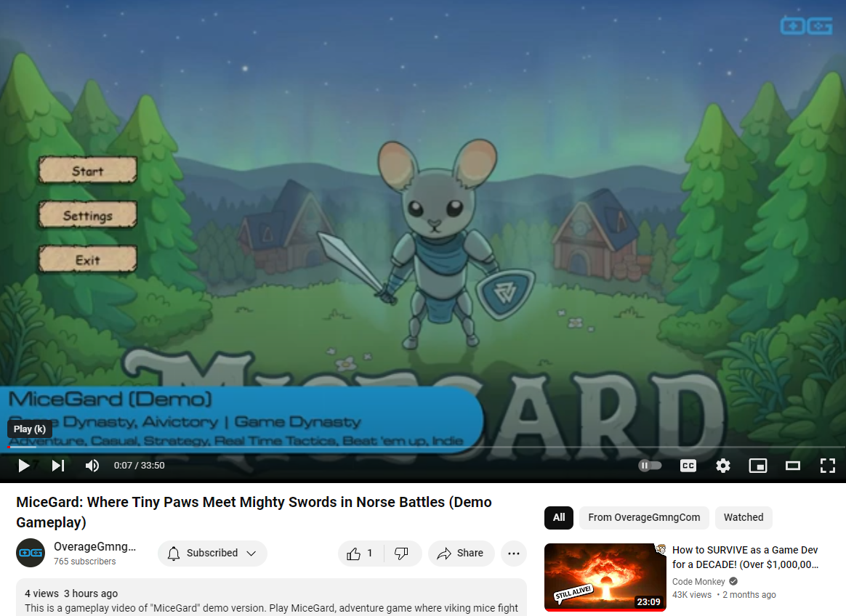Like this video with thumbs up
The height and width of the screenshot is (616, 846).
pos(360,554)
